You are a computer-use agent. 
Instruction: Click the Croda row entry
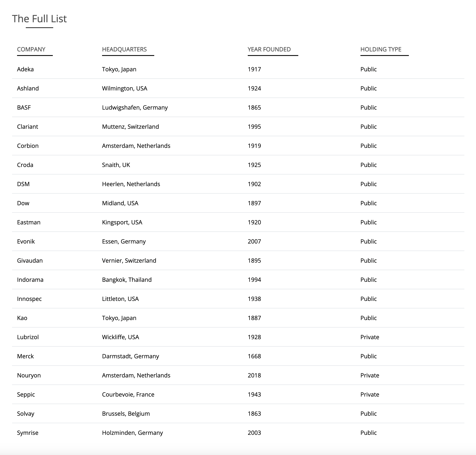(238, 165)
